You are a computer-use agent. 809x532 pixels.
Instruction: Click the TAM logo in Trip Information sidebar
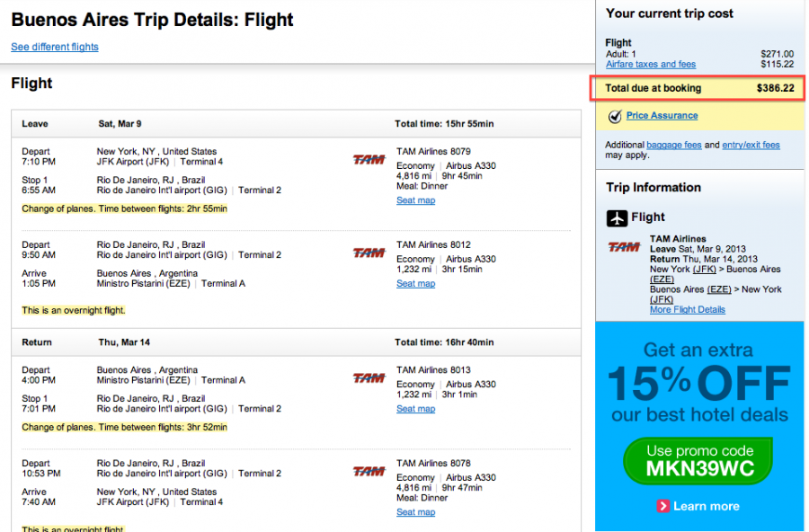624,247
